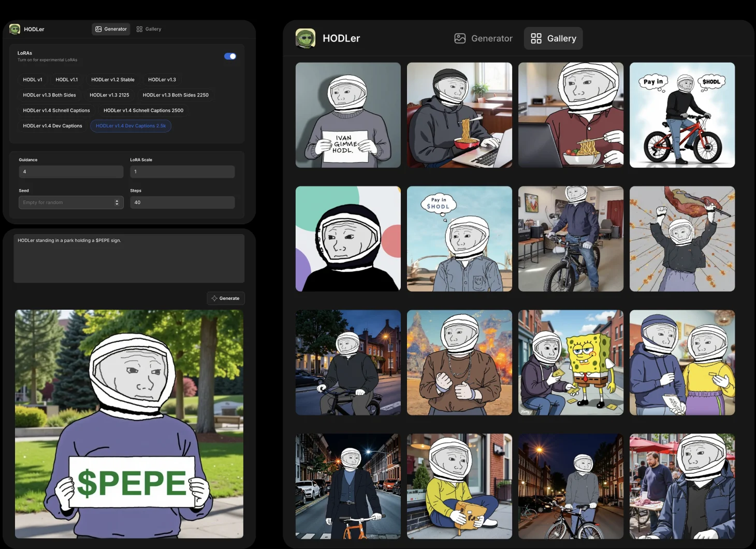Screen dimensions: 756x549
Task: Select HODLer v1.4 Schnell Captions 2500
Action: pos(143,110)
